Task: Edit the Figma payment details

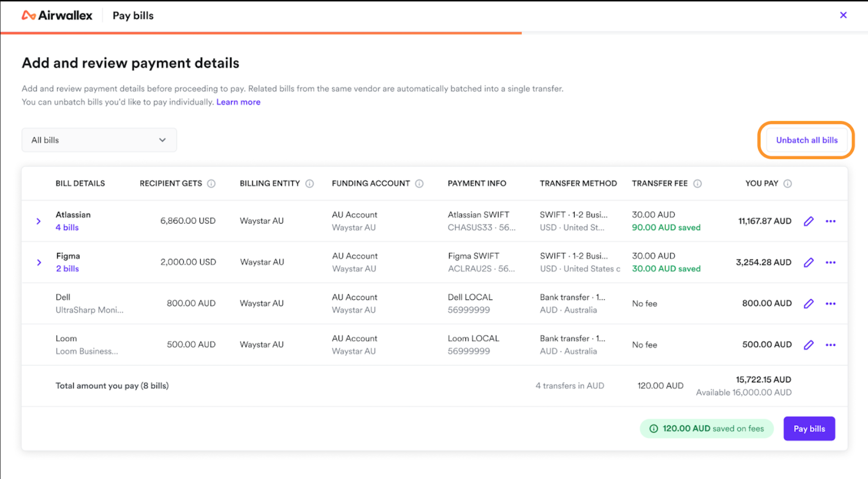Action: click(809, 262)
